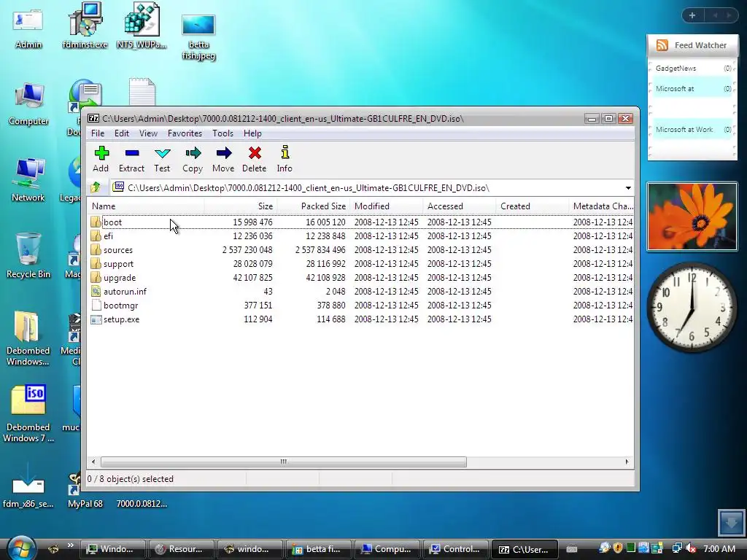
Task: Open the Favorites menu
Action: click(185, 133)
